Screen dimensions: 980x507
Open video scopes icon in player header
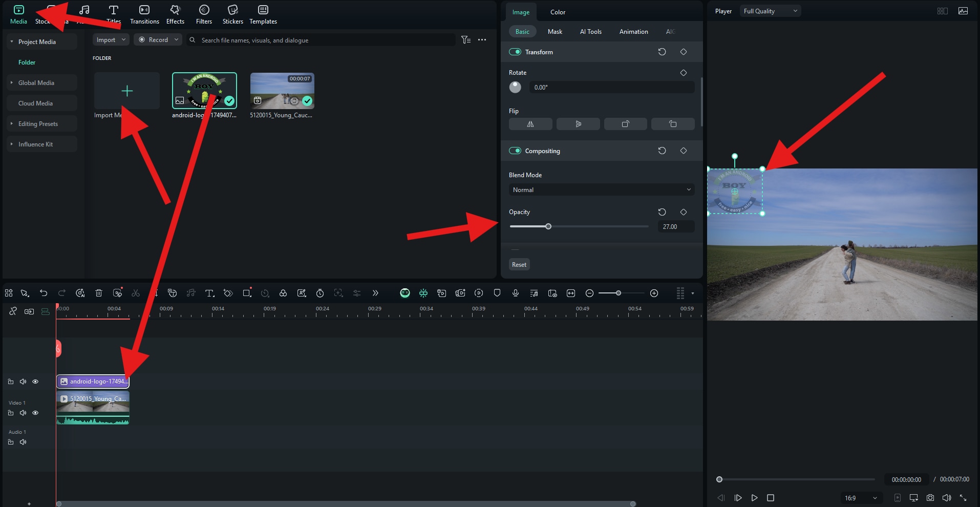pyautogui.click(x=963, y=11)
